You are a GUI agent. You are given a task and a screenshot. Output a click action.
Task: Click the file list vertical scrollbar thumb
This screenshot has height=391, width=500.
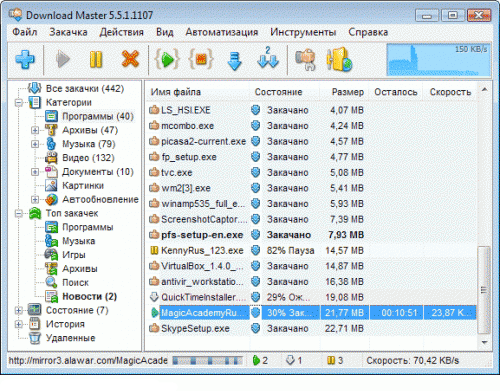coord(484,290)
